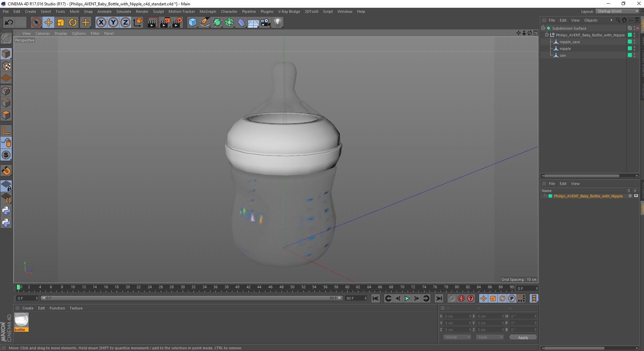The image size is (644, 351).
Task: Open the V-Ray Bridge menu
Action: pyautogui.click(x=289, y=11)
